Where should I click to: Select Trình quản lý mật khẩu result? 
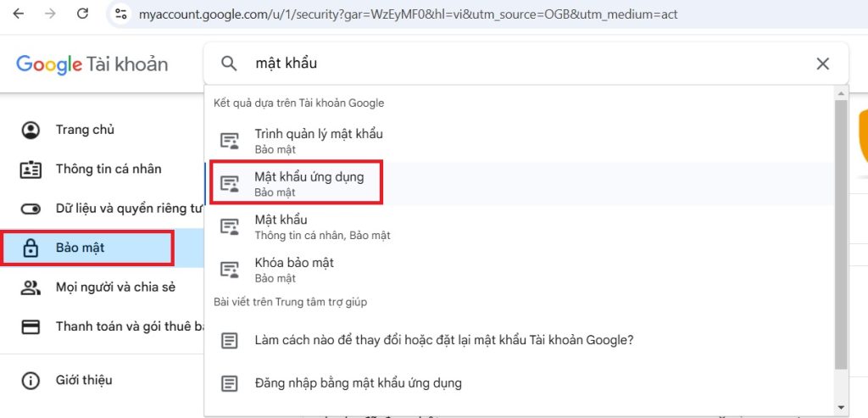[x=319, y=141]
